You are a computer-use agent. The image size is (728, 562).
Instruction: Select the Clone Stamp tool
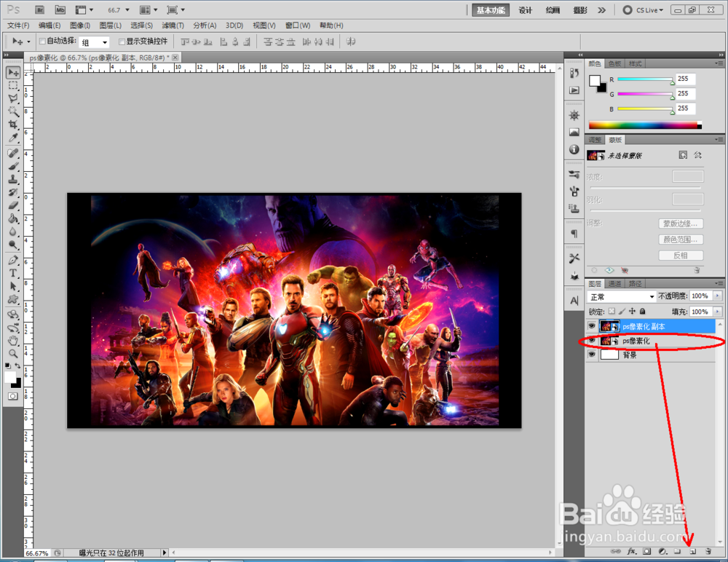pos(13,179)
